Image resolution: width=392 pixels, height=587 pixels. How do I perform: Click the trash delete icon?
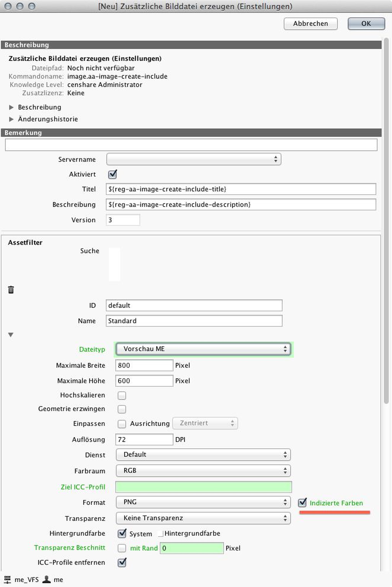click(x=11, y=290)
